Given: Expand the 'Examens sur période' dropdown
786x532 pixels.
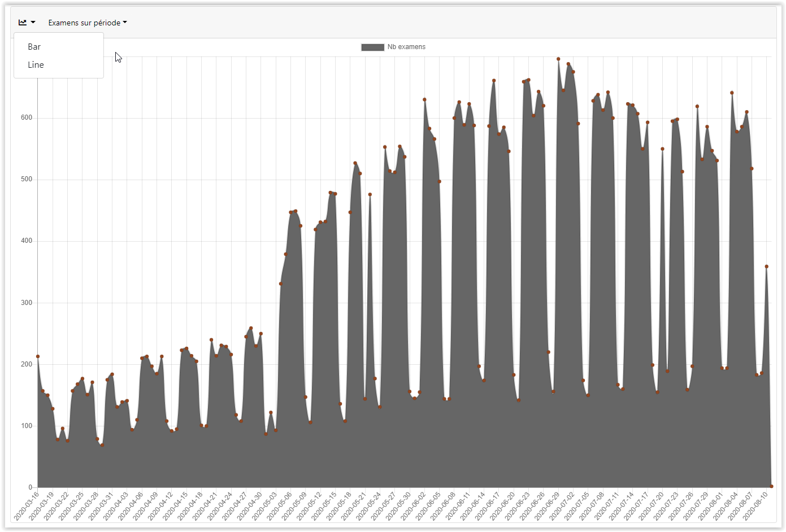Looking at the screenshot, I should coord(87,23).
